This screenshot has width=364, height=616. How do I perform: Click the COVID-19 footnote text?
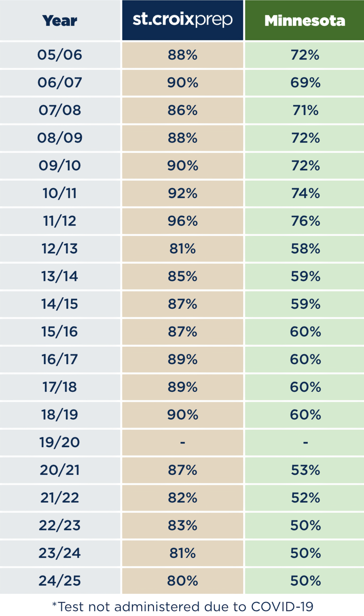[183, 607]
